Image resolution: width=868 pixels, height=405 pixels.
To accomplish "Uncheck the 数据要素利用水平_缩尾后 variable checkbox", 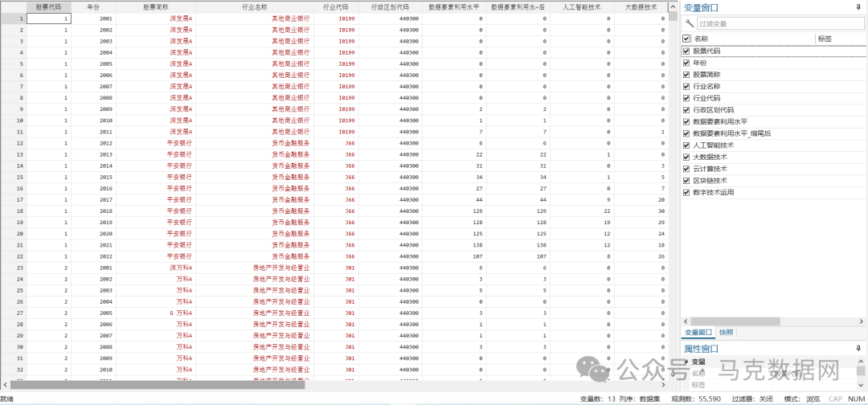I will (687, 133).
